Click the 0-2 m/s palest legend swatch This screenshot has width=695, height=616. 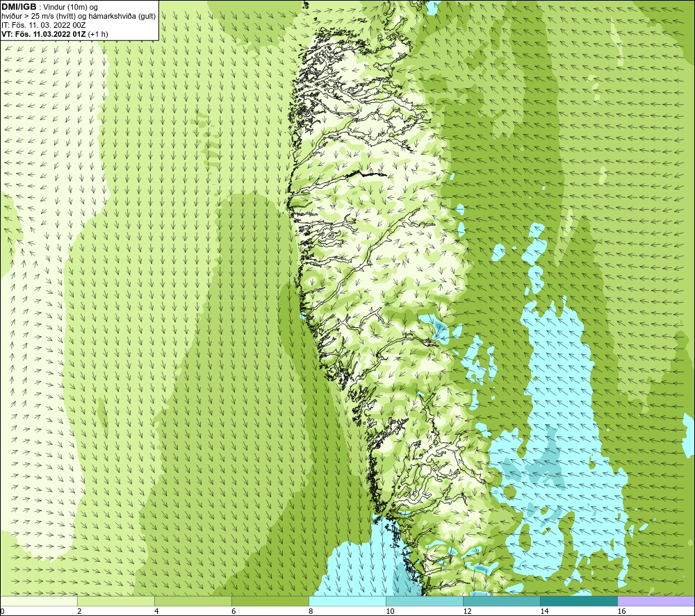[39, 601]
